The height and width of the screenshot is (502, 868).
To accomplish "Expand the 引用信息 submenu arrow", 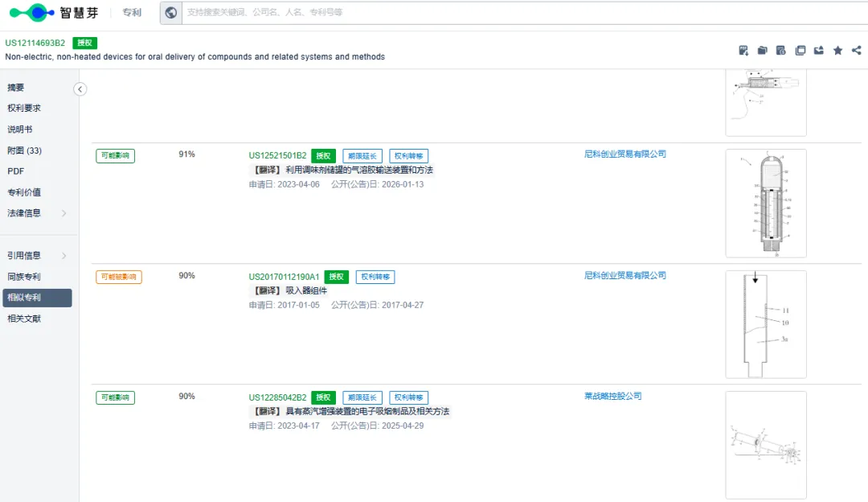I will coord(64,256).
